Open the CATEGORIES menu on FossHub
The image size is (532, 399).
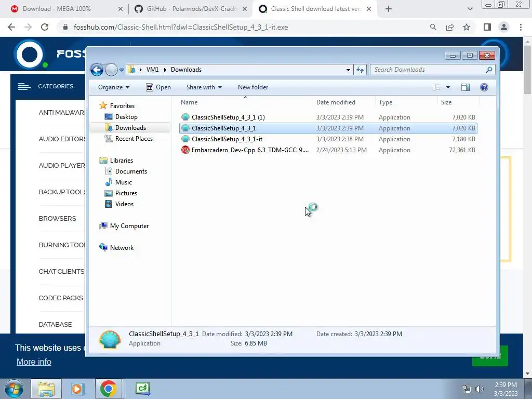46,87
